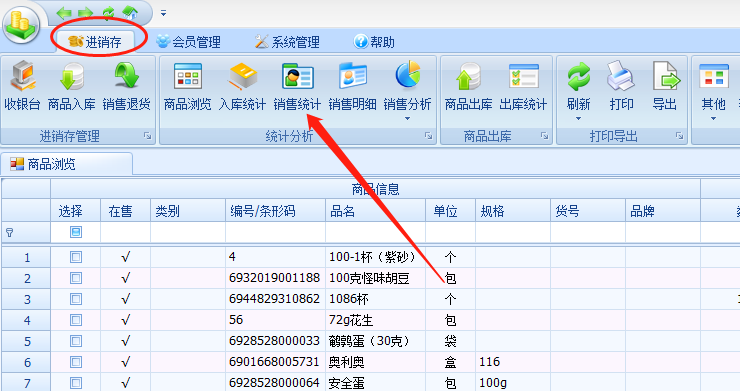The image size is (740, 391).
Task: Select the 规格 cell showing 100g
Action: pyautogui.click(x=513, y=382)
